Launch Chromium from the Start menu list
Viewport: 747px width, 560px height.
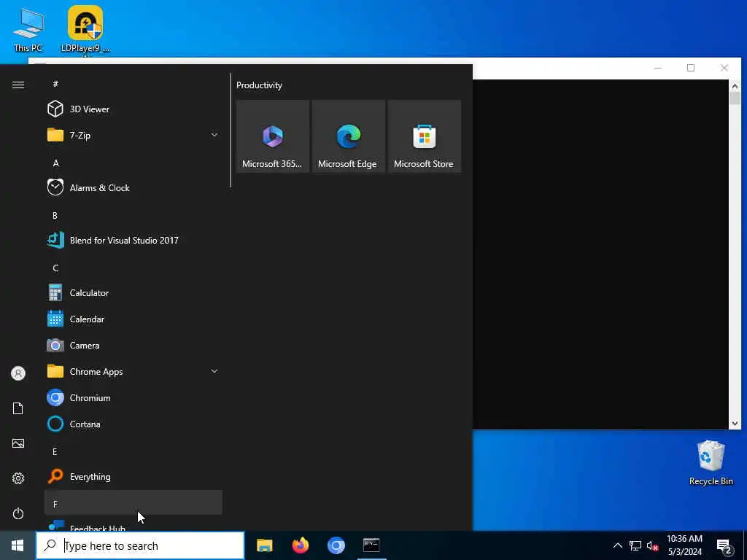[x=133, y=397]
